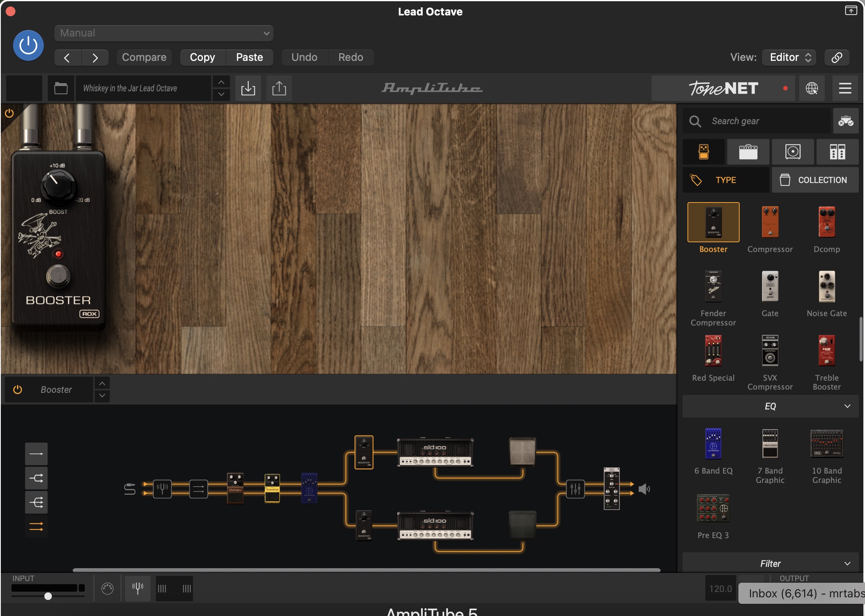The width and height of the screenshot is (865, 616).
Task: Expand the Filter gear section
Action: click(846, 563)
